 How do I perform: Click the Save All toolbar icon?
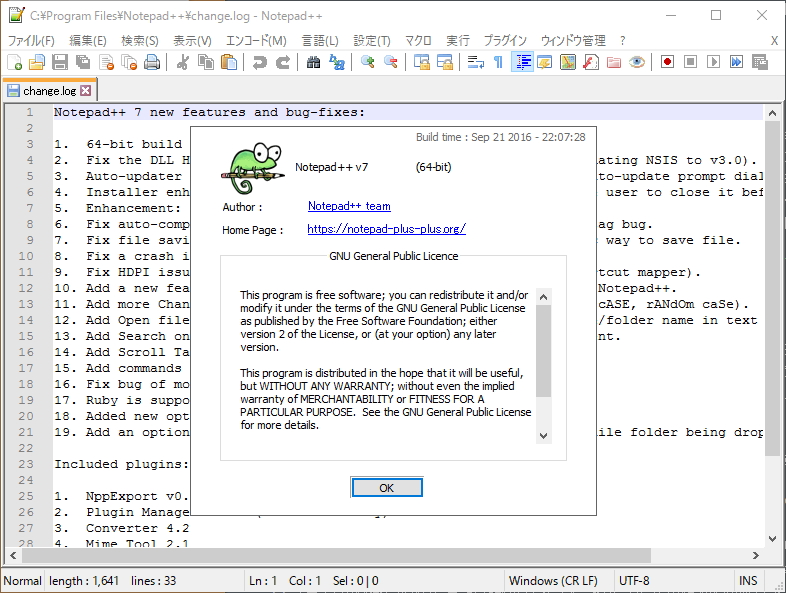83,62
